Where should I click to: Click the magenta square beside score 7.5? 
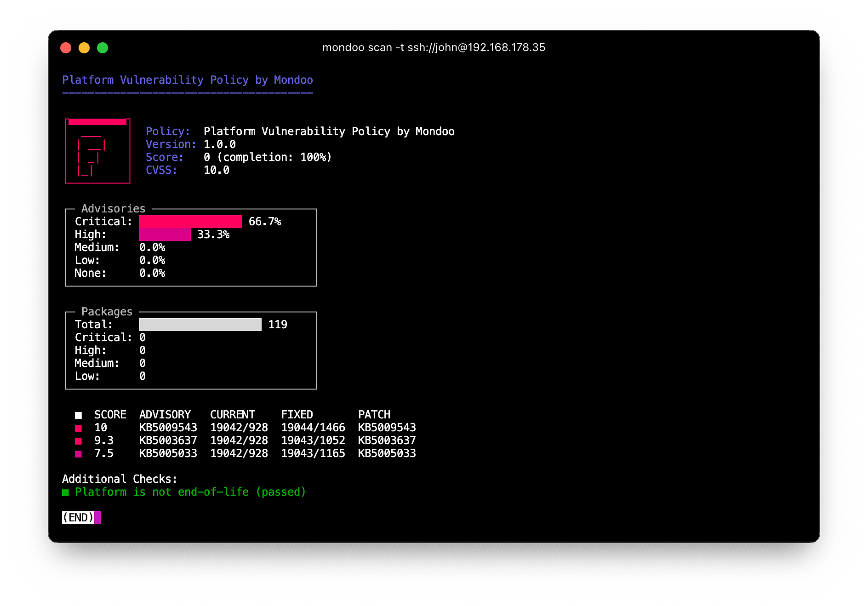click(79, 454)
